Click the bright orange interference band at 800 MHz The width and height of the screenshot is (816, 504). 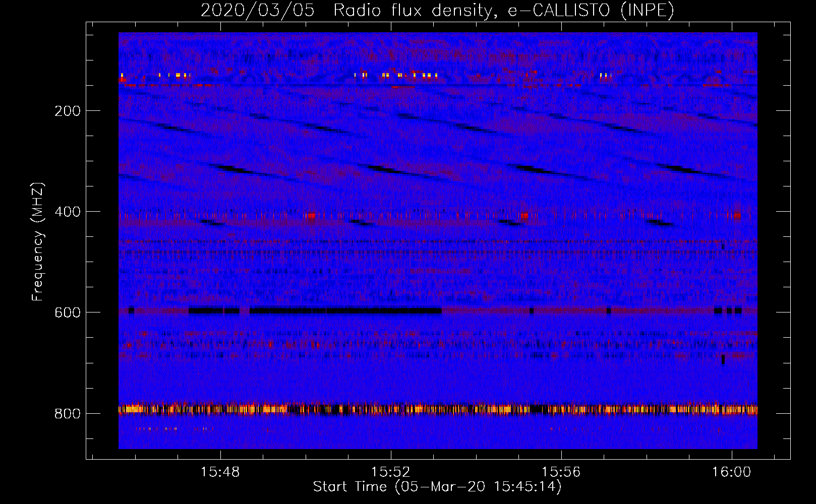[x=438, y=409]
